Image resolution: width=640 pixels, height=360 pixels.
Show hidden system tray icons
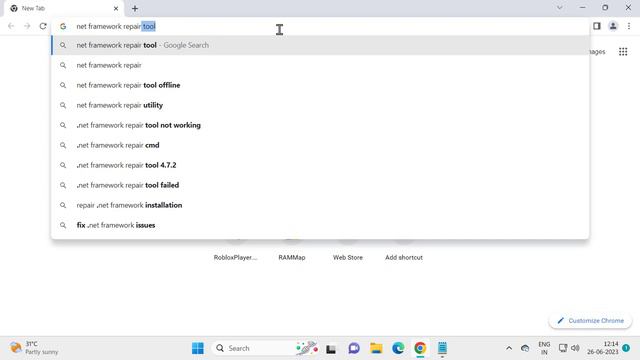pyautogui.click(x=509, y=348)
